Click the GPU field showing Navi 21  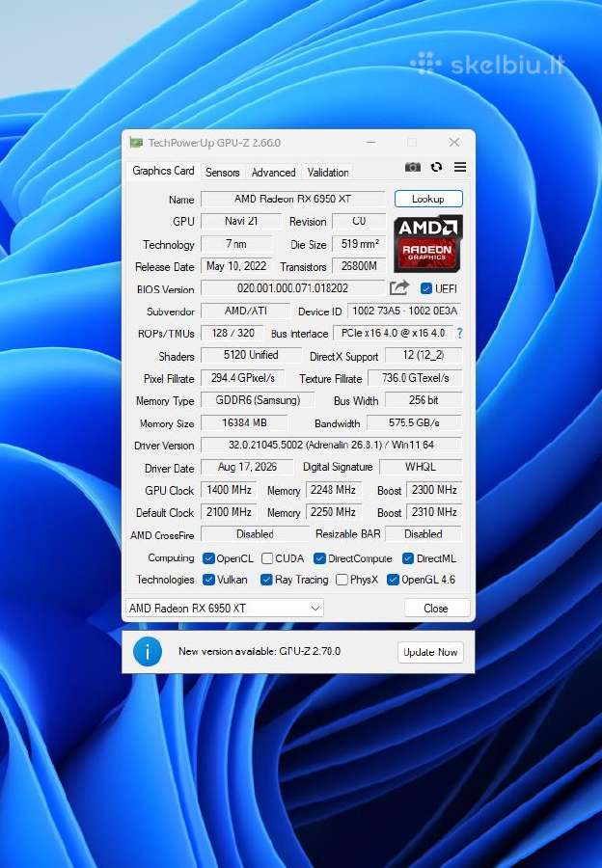(x=241, y=221)
